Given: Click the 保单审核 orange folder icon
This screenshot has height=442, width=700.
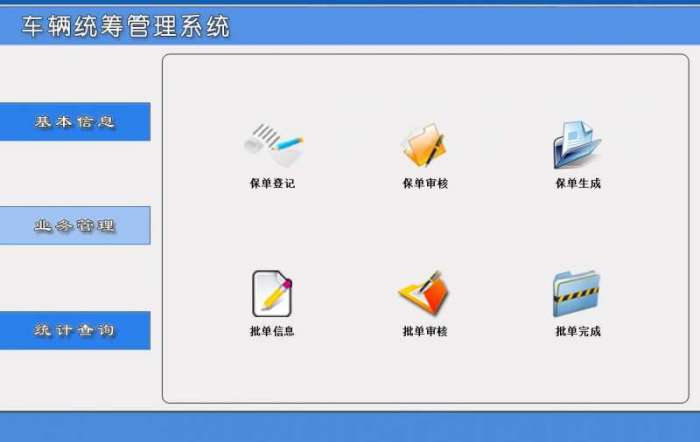Looking at the screenshot, I should coord(424,146).
